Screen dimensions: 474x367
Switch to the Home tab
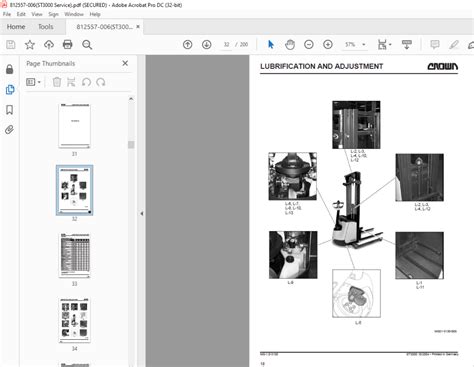16,27
